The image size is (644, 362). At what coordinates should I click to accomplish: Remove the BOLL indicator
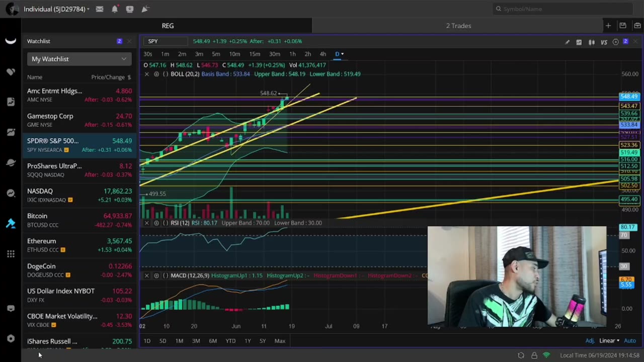(146, 74)
